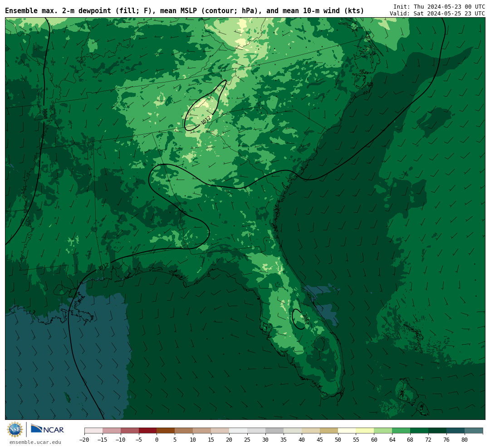
Task: Pick the colorbar swatch between -20 and -15
Action: pos(93,431)
